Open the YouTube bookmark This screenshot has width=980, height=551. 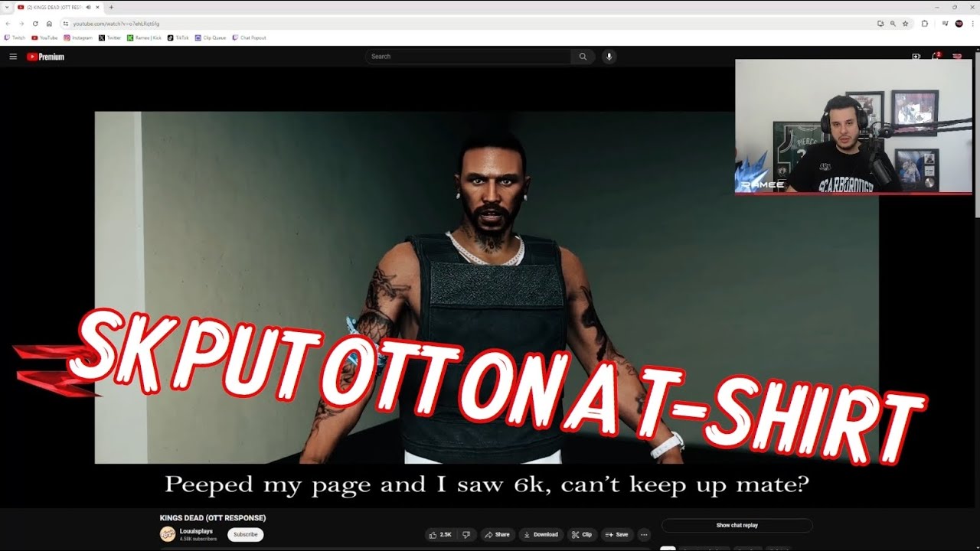(x=44, y=37)
